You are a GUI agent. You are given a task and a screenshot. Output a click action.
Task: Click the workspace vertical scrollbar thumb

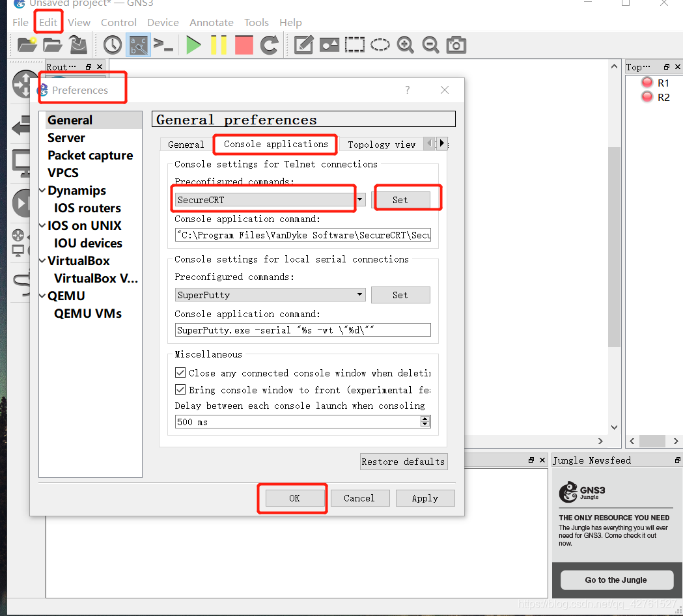point(614,247)
